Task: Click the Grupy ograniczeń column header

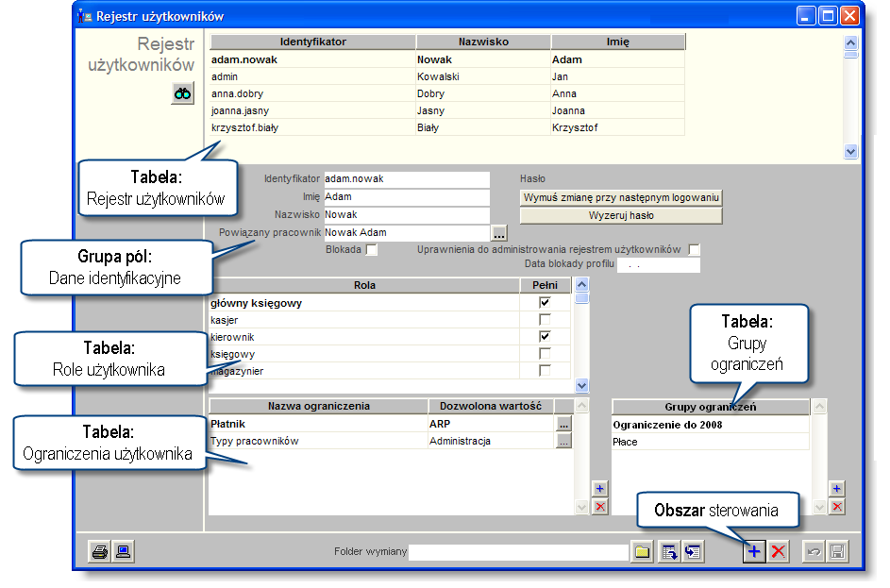Action: [711, 407]
